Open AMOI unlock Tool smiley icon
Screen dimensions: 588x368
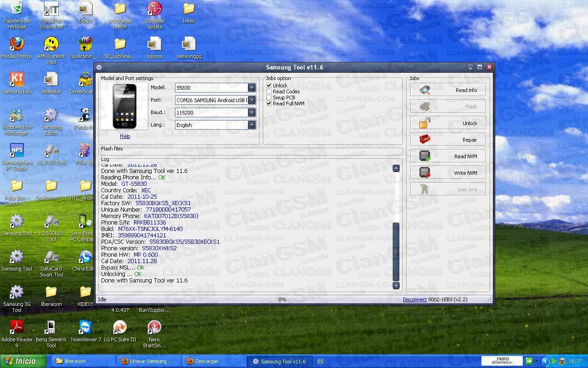pyautogui.click(x=51, y=50)
